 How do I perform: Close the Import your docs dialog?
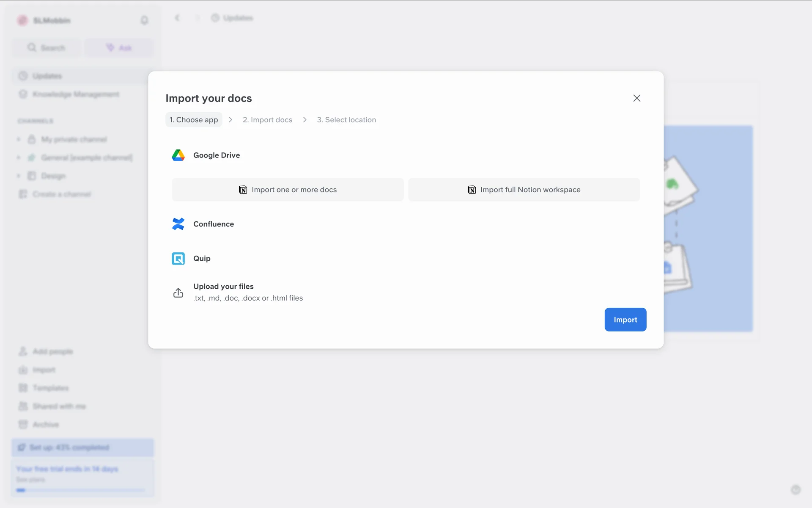point(636,98)
